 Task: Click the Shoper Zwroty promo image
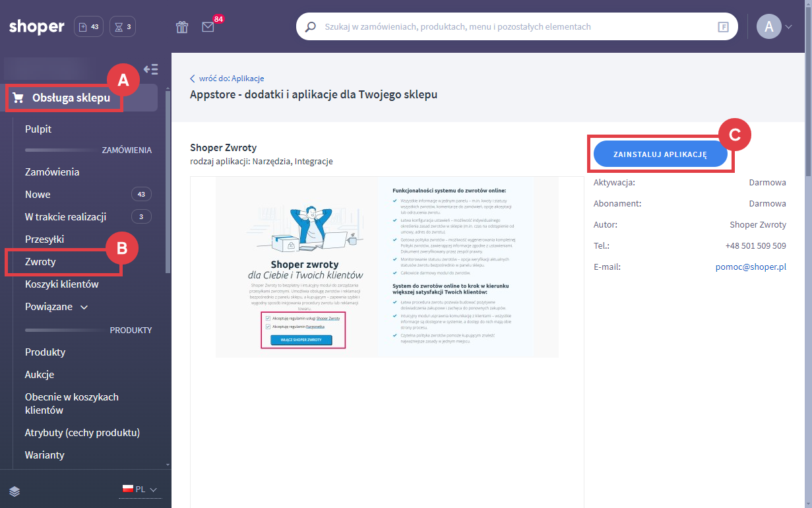tap(387, 267)
